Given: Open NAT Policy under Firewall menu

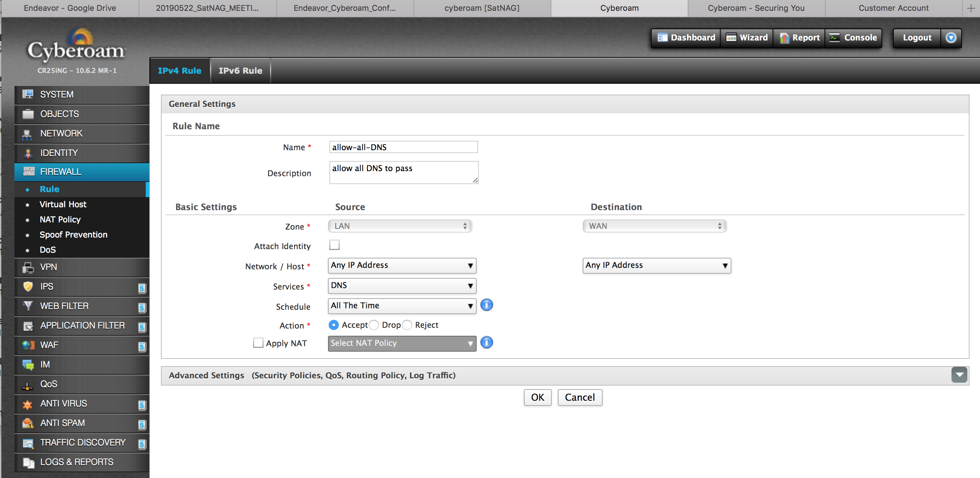Looking at the screenshot, I should [60, 220].
